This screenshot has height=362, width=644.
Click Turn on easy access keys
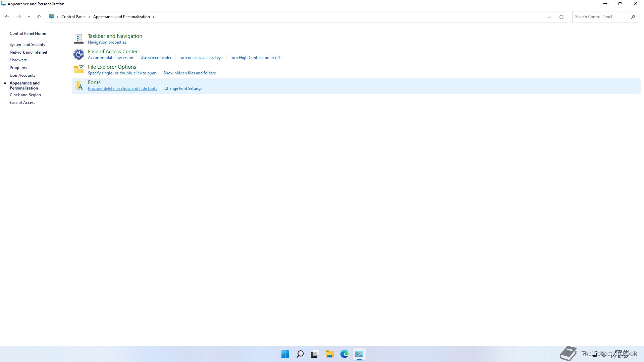coord(201,58)
